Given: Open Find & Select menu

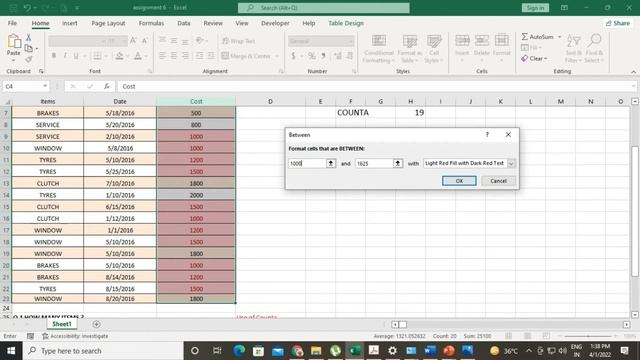Looking at the screenshot, I should click(594, 49).
